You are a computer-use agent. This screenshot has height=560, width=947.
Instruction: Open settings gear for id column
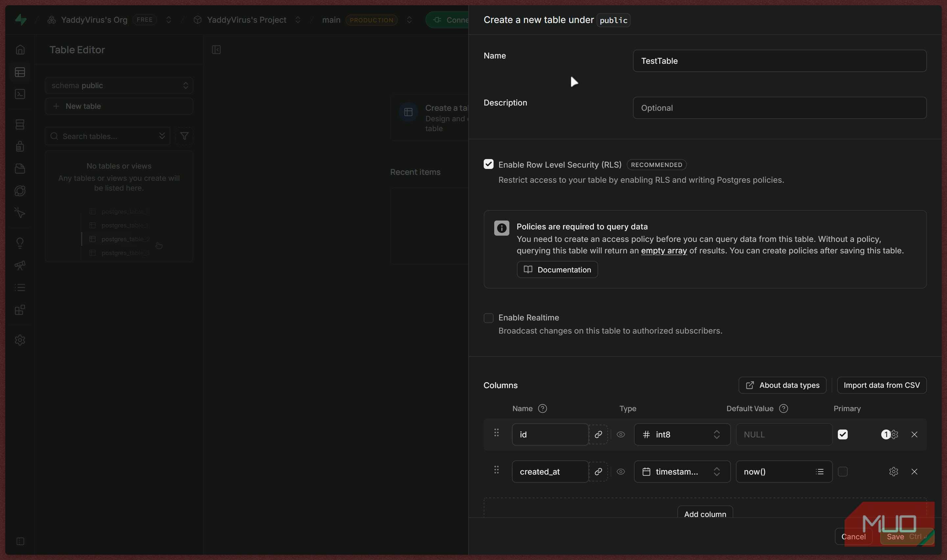pyautogui.click(x=893, y=434)
